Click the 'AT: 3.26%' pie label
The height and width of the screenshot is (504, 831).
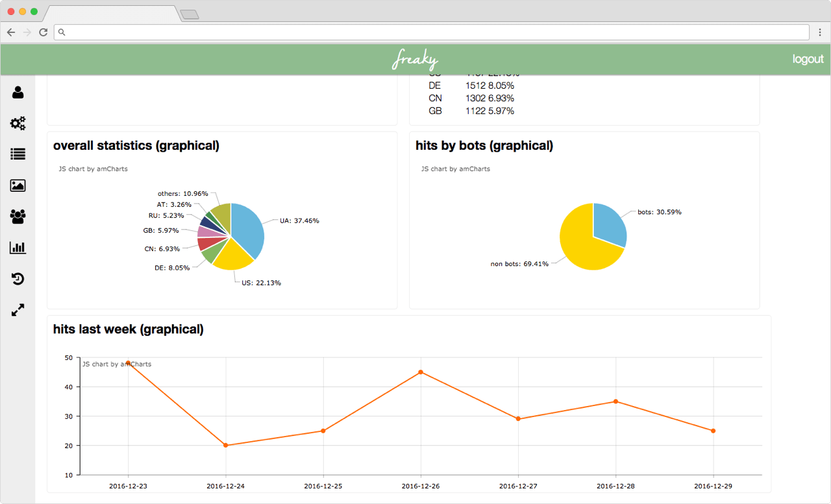pos(175,204)
